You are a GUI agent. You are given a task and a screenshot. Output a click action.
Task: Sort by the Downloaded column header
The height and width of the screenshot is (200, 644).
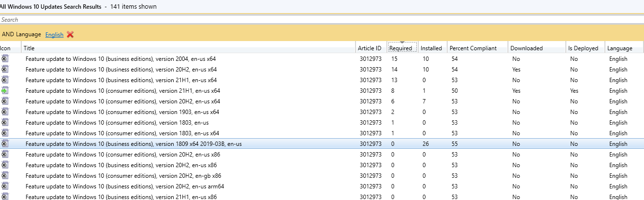tap(537, 48)
